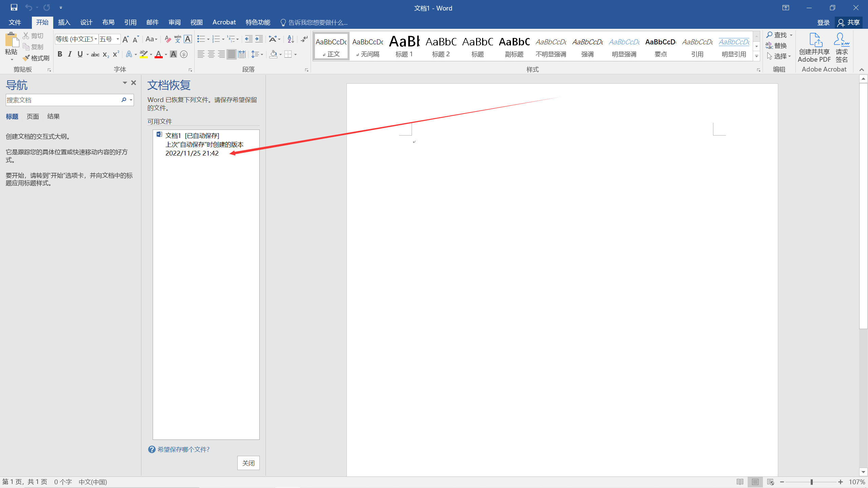The width and height of the screenshot is (868, 488).
Task: Clear all formatting with eraser icon
Action: [167, 39]
